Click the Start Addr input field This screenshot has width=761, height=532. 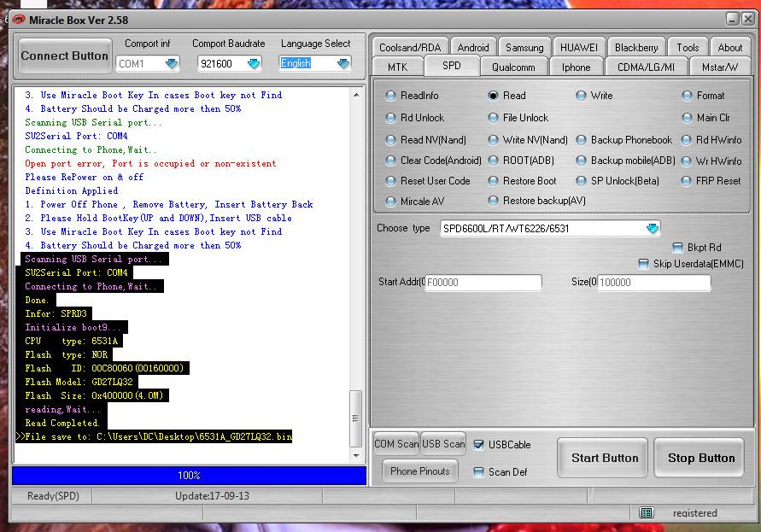pyautogui.click(x=483, y=283)
